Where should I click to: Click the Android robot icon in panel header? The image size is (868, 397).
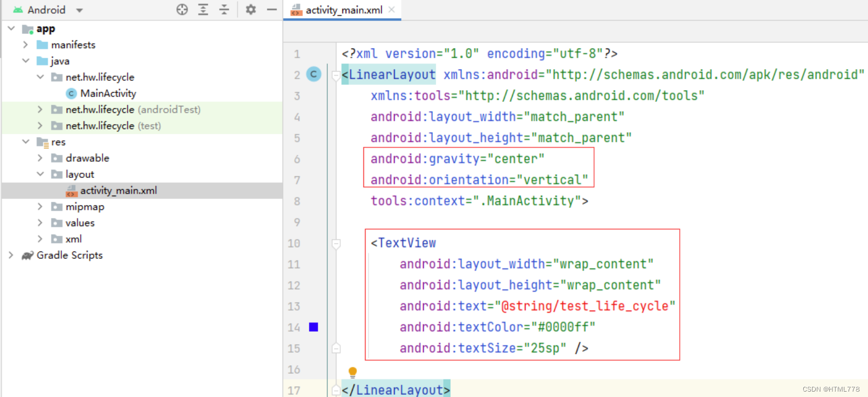click(18, 10)
